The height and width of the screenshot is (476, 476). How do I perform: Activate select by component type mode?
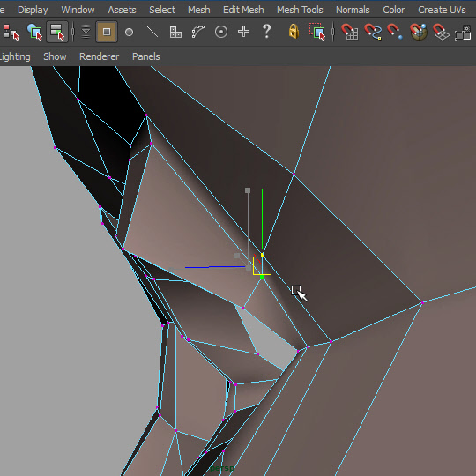[x=57, y=32]
